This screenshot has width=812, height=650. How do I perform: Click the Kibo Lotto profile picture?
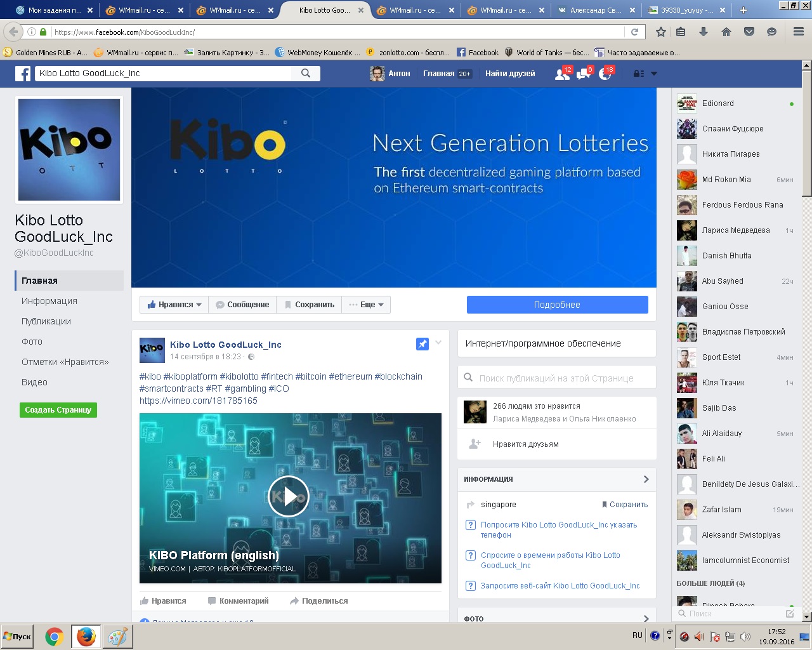(69, 150)
